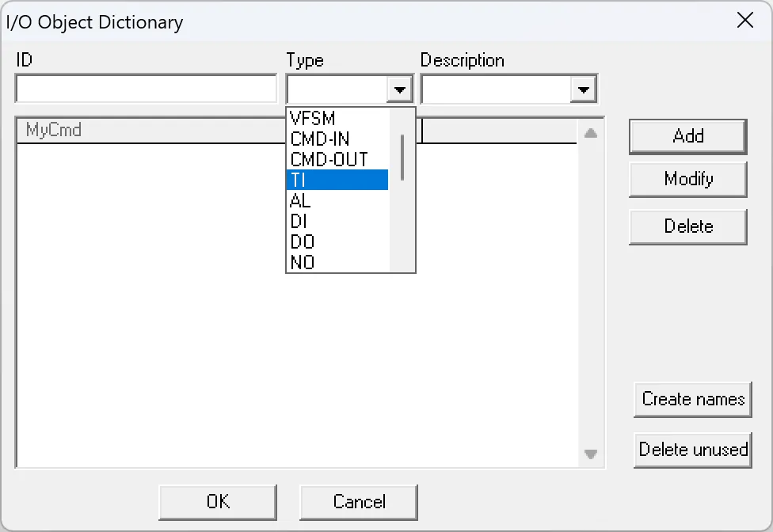Dismiss dialog with Cancel
773x532 pixels.
pyautogui.click(x=358, y=501)
